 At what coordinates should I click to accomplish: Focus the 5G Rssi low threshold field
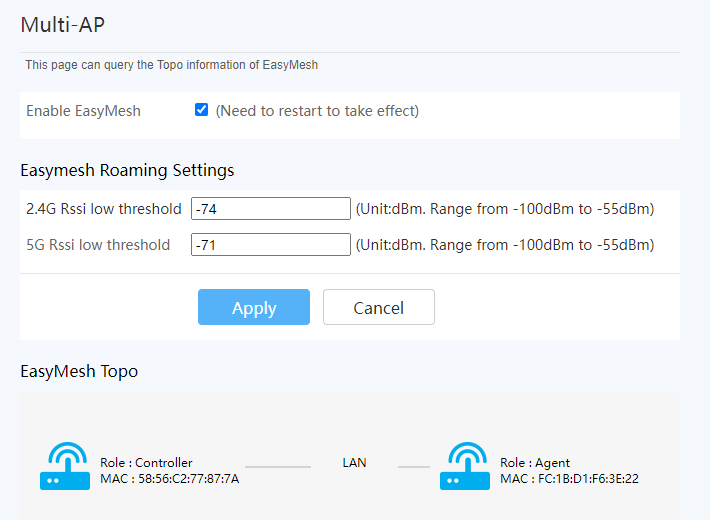pyautogui.click(x=271, y=245)
